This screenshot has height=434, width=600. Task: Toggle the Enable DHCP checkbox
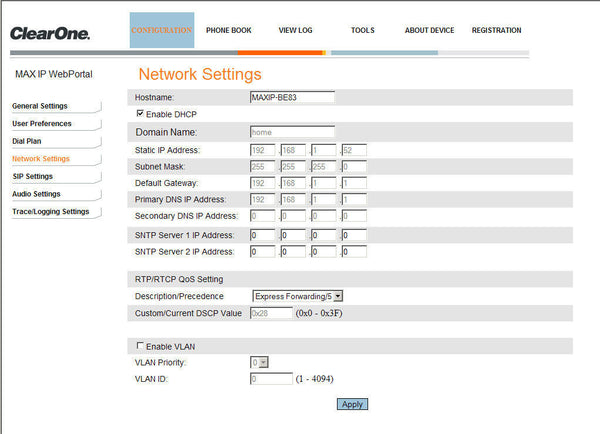(140, 113)
